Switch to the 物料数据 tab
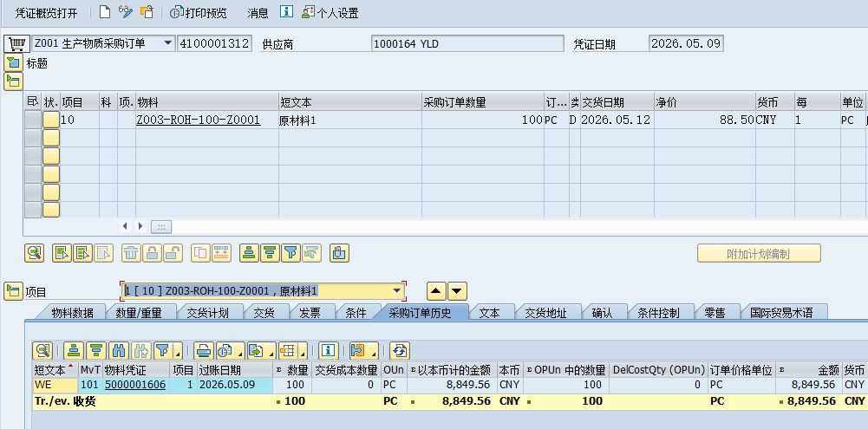Screen dimensions: 868x429 (x=73, y=313)
